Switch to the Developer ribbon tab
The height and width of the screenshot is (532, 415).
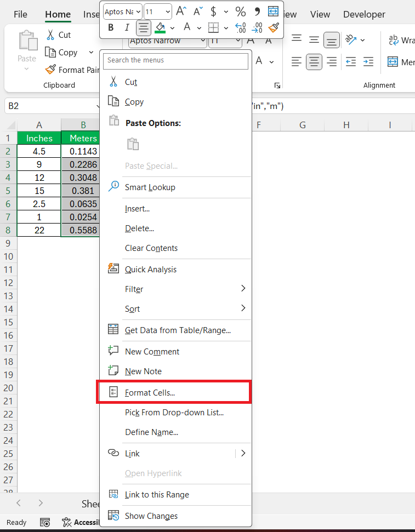coord(364,14)
